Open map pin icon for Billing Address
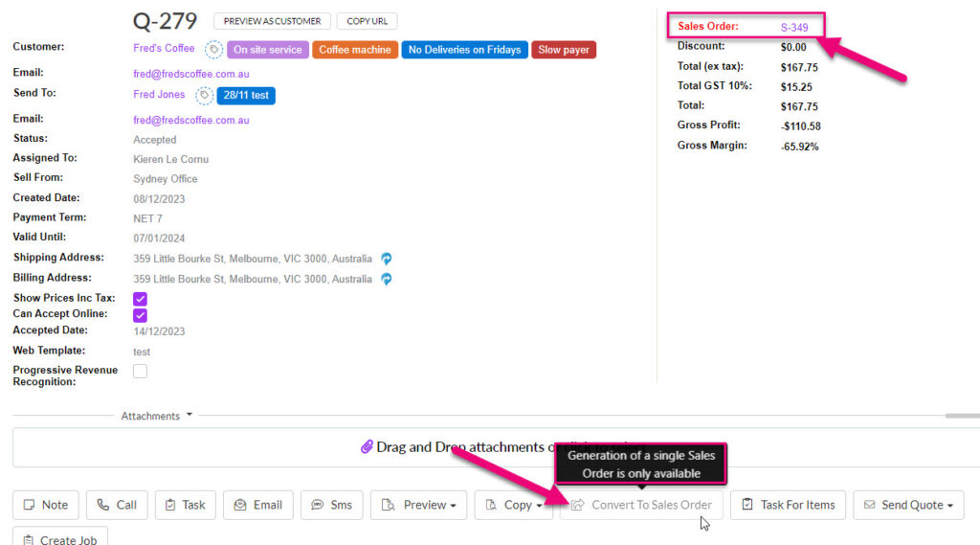Image resolution: width=980 pixels, height=545 pixels. 387,279
